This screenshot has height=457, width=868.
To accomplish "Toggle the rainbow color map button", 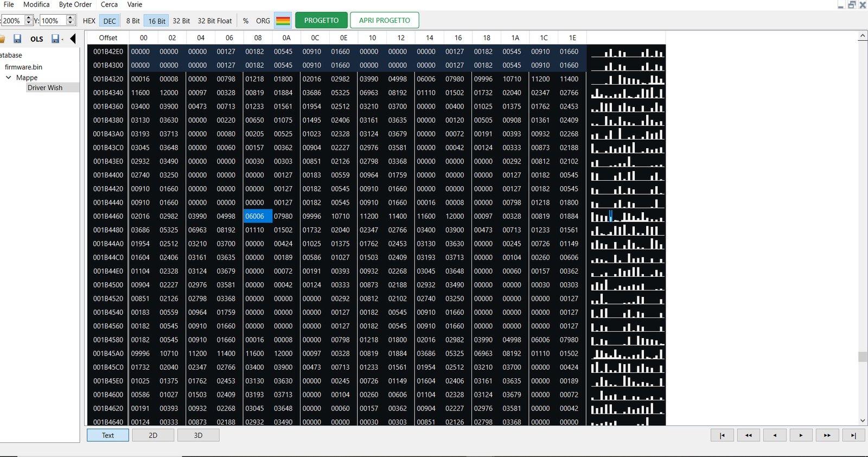I will 283,21.
